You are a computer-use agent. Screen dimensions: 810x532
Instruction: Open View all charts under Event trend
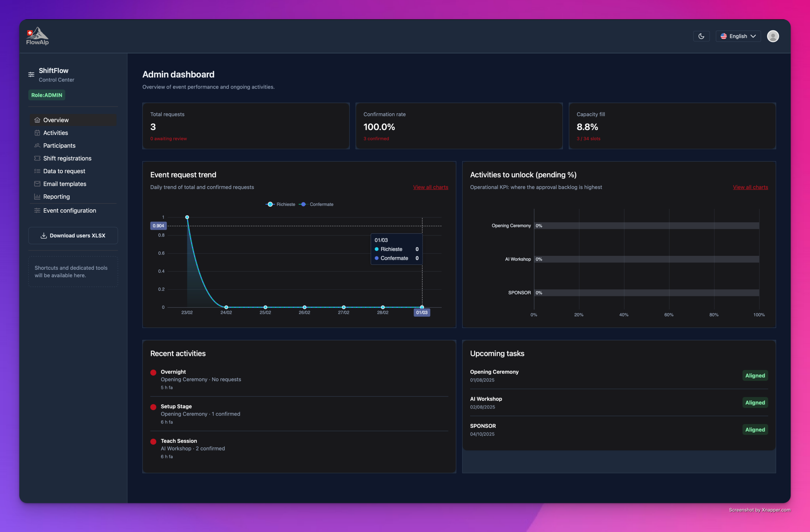tap(430, 187)
